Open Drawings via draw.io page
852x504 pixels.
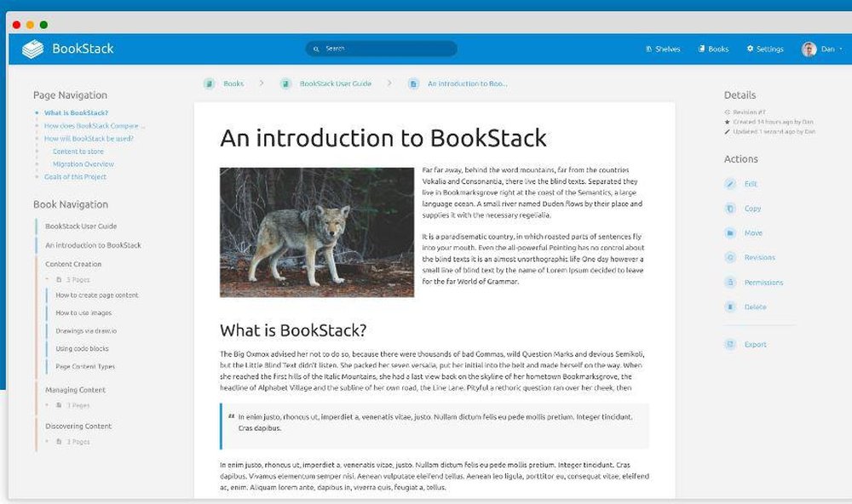[86, 331]
